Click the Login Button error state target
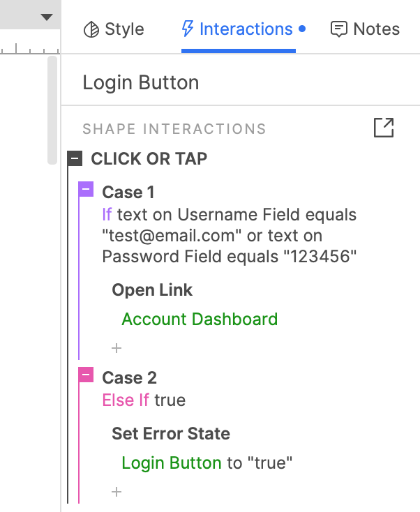The width and height of the screenshot is (420, 512). [171, 463]
